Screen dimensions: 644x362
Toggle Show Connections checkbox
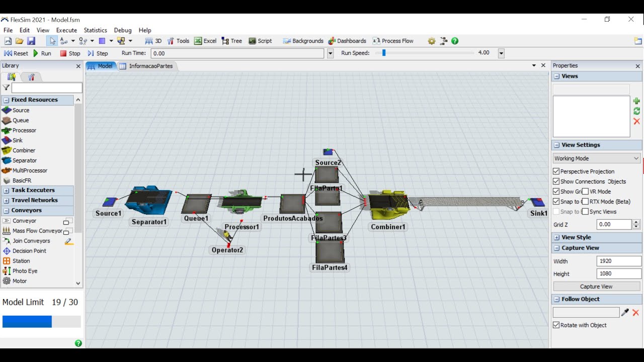coord(556,182)
